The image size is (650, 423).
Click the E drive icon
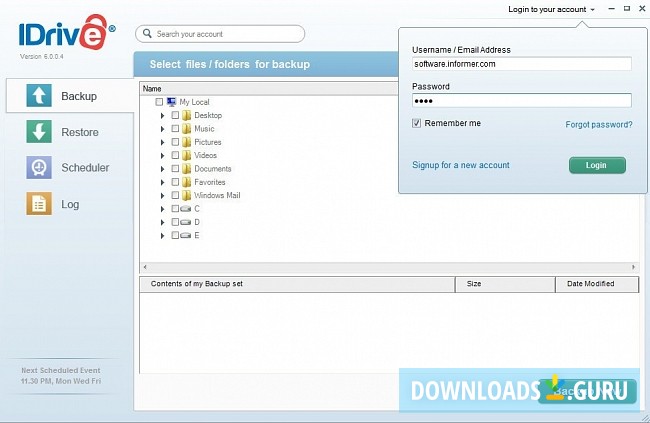click(186, 236)
